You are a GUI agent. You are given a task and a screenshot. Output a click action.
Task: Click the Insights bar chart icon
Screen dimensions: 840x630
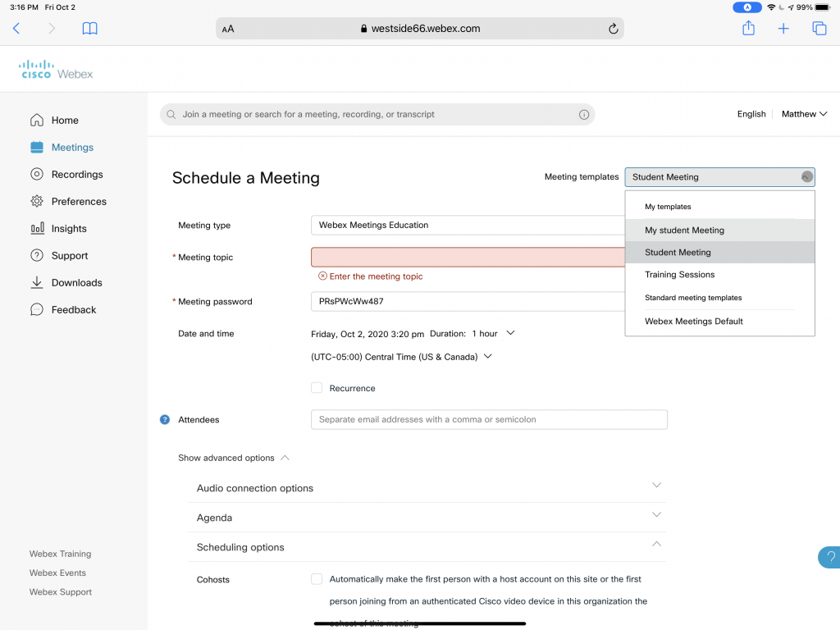[x=37, y=228]
